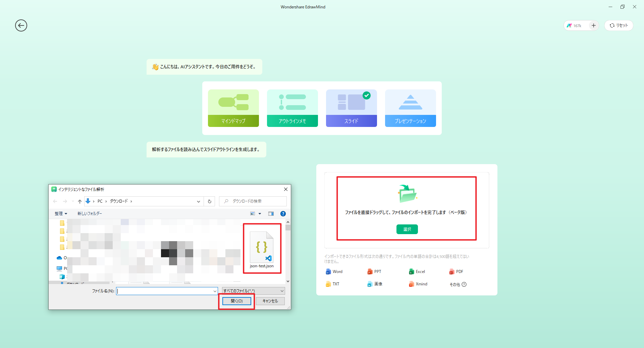Click the Word file format icon
Image resolution: width=644 pixels, height=348 pixels.
[x=328, y=272]
